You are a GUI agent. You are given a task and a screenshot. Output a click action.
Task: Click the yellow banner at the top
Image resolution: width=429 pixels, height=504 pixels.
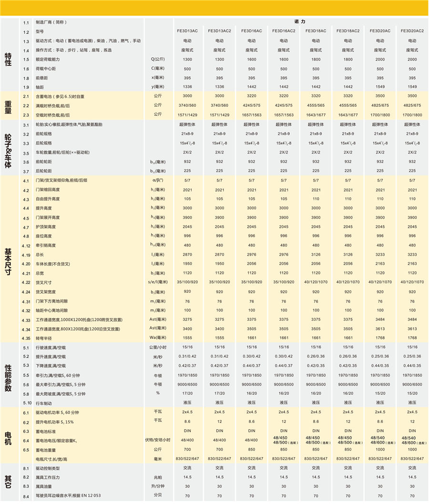(214, 9)
